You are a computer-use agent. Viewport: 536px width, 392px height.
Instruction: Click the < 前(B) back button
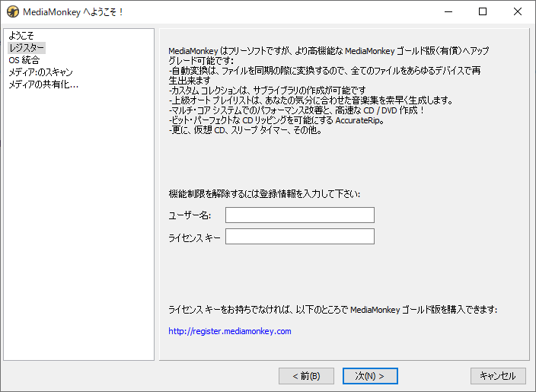(306, 376)
